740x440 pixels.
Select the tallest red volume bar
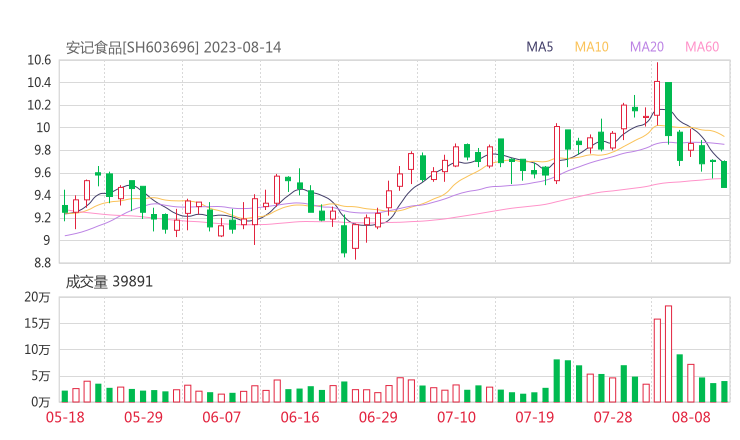pos(668,354)
